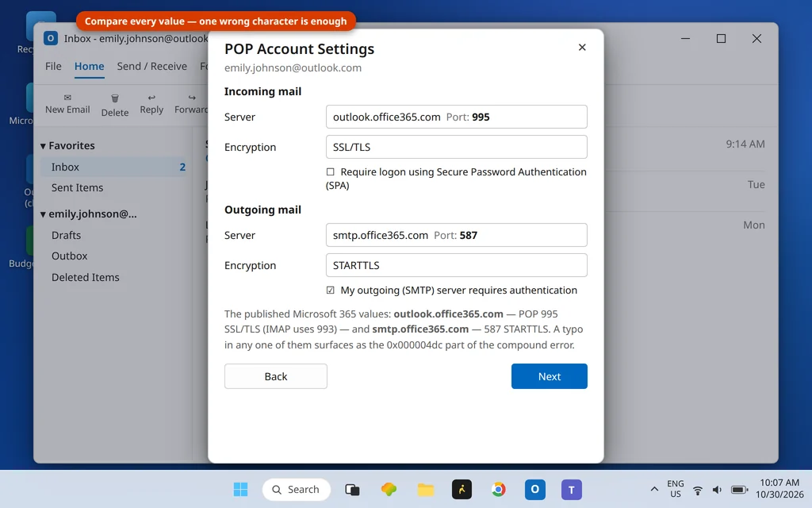This screenshot has width=812, height=508.
Task: Open the File menu tab
Action: click(53, 67)
